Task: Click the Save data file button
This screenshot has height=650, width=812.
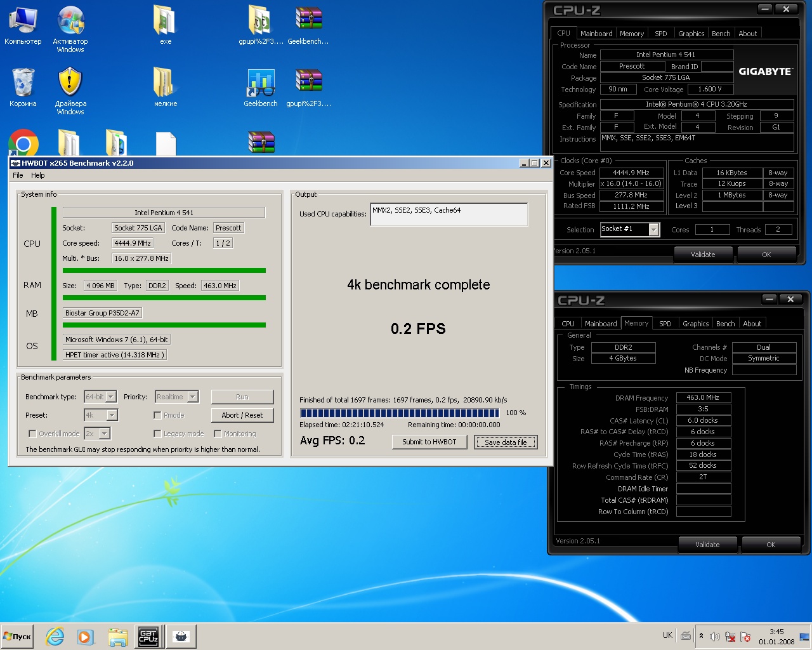Action: [x=506, y=442]
